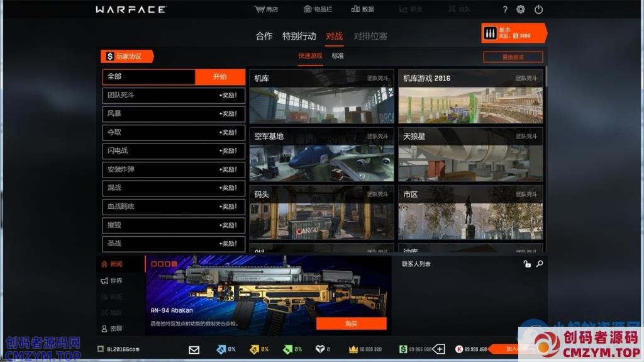This screenshot has height=362, width=644.
Task: Click the power exit icon
Action: (x=538, y=9)
